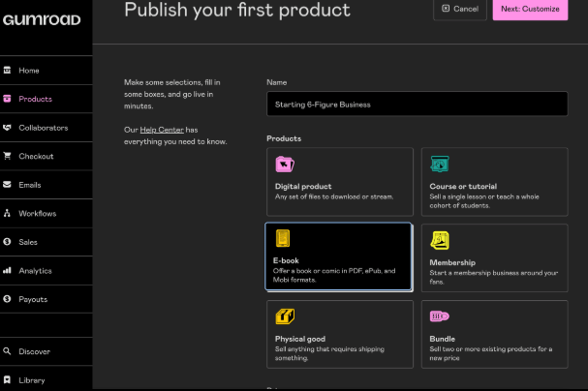Click 'Sell a single lesson or teach' description
Image resolution: width=588 pixels, height=391 pixels.
tap(484, 201)
